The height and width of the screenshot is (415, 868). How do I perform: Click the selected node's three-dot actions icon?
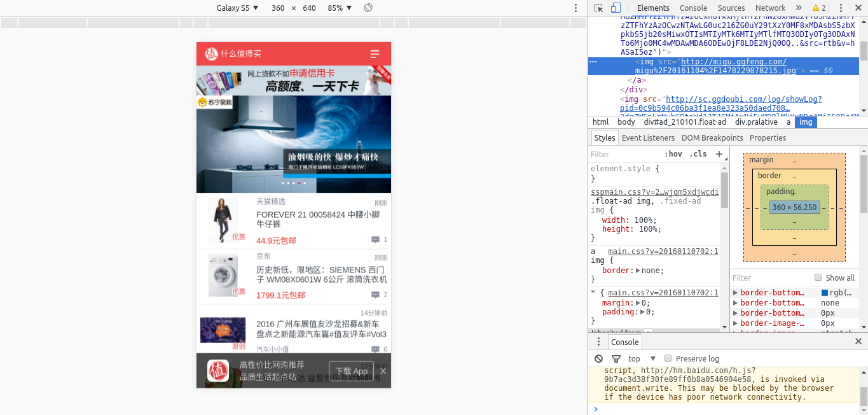[x=593, y=62]
